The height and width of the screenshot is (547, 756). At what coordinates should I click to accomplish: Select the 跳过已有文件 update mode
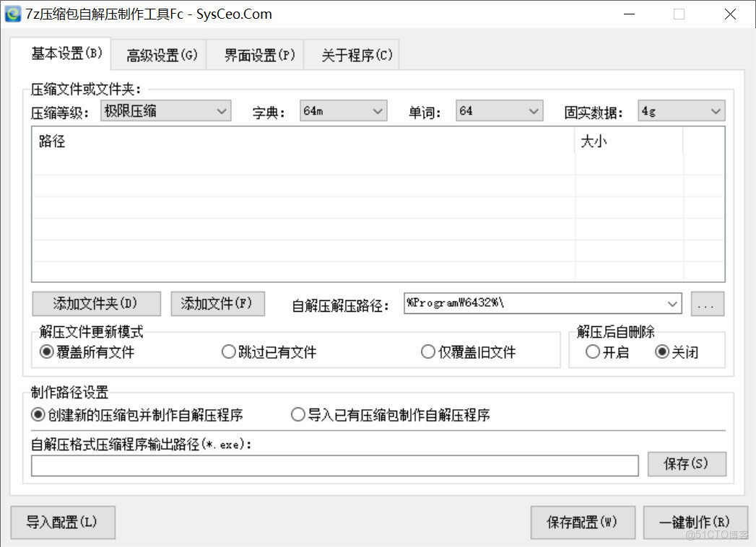tap(229, 351)
